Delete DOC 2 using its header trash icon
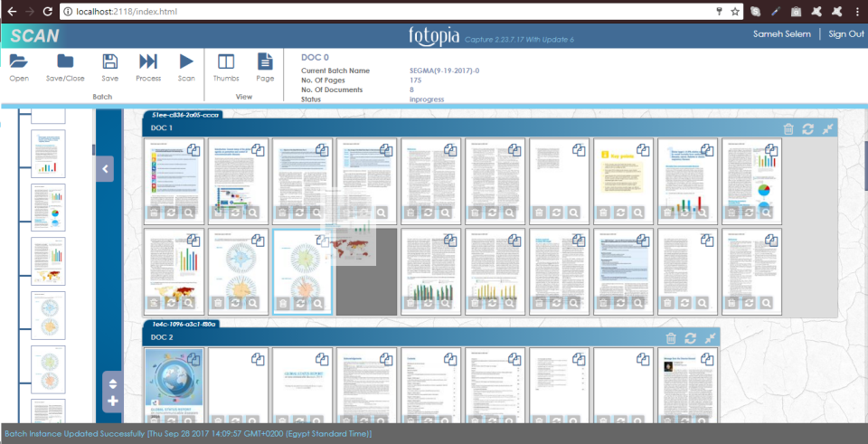The width and height of the screenshot is (868, 444). 671,338
